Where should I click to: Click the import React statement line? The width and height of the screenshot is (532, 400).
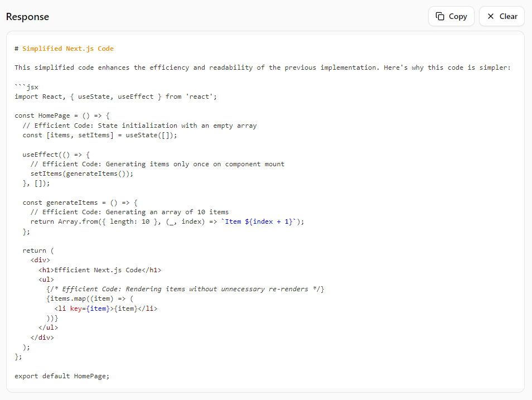pos(115,97)
